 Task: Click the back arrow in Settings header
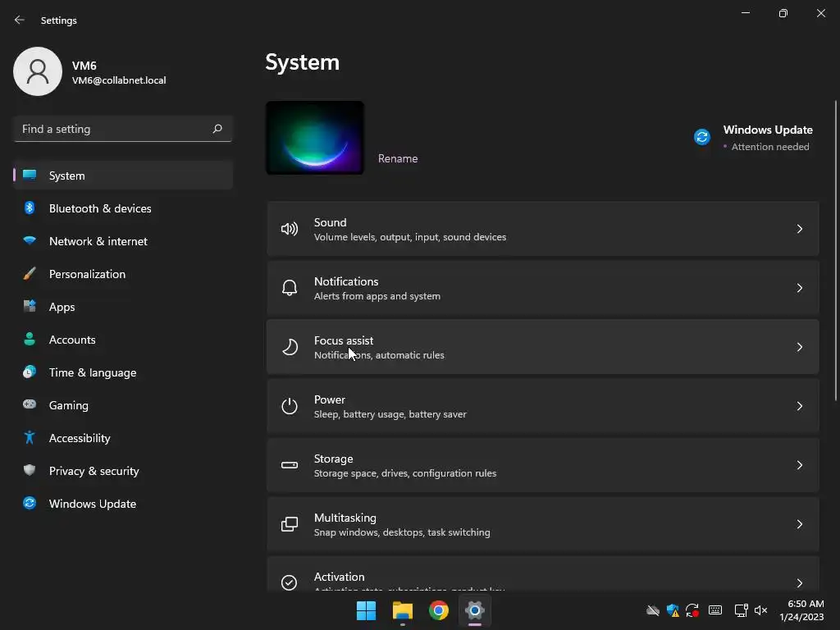tap(20, 20)
